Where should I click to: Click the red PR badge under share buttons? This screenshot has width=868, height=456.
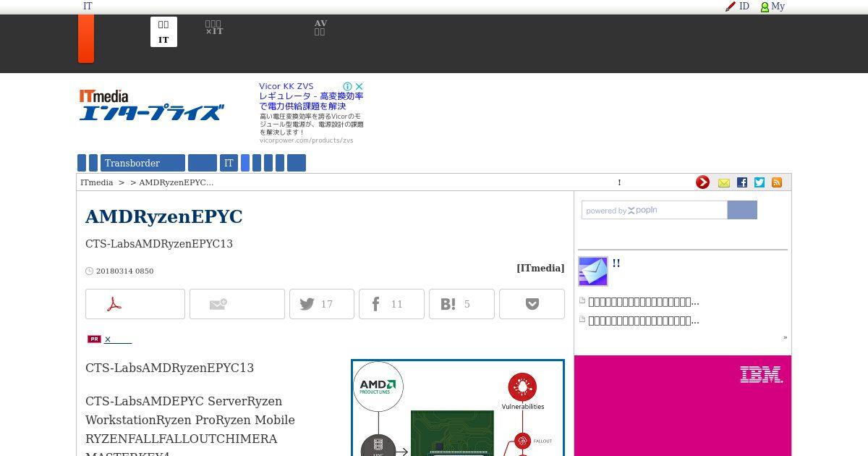click(x=94, y=339)
